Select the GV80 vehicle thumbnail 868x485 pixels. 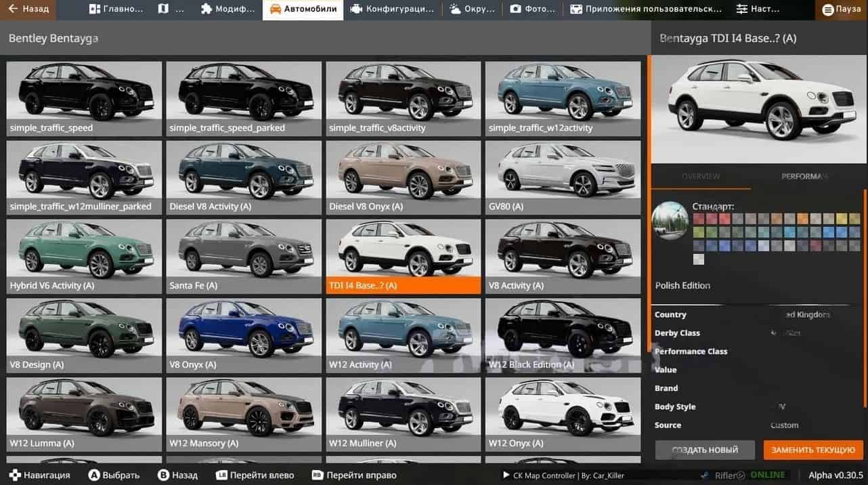click(x=563, y=177)
